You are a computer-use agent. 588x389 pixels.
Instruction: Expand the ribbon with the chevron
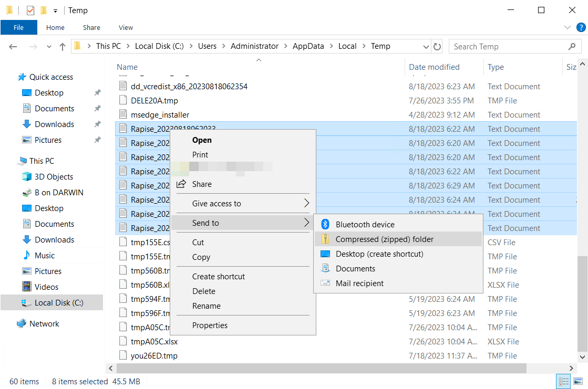coord(568,27)
